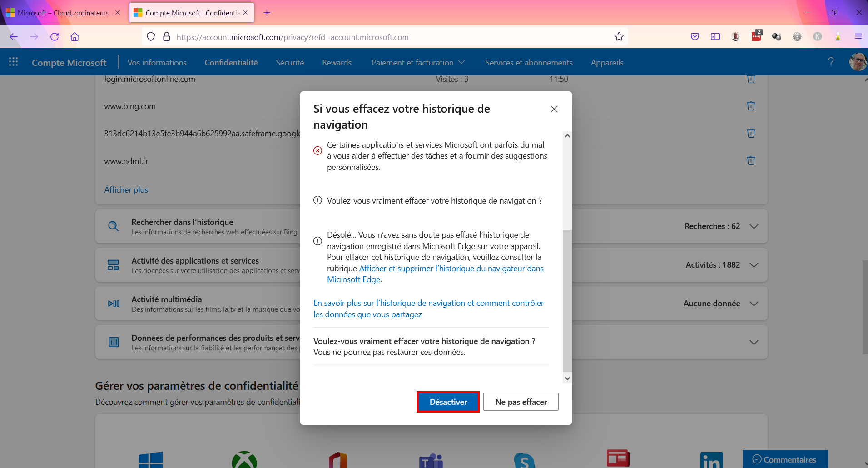Click the tracking protection shield icon
The height and width of the screenshot is (468, 868).
(151, 37)
